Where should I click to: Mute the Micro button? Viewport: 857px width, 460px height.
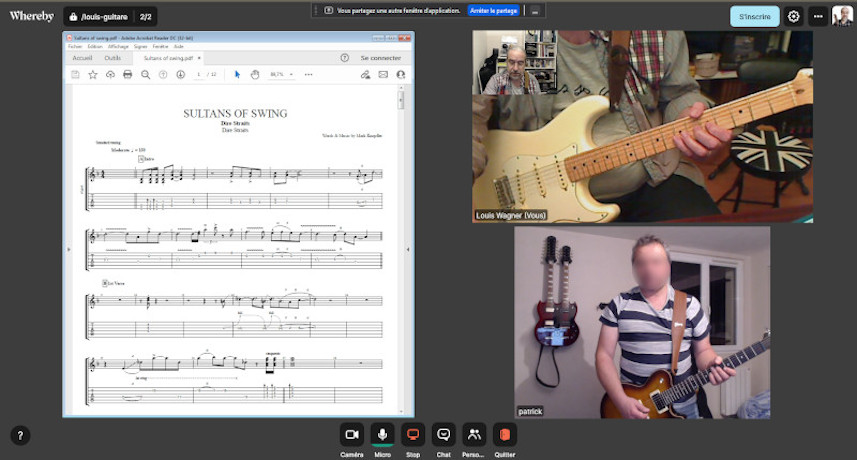(x=382, y=435)
